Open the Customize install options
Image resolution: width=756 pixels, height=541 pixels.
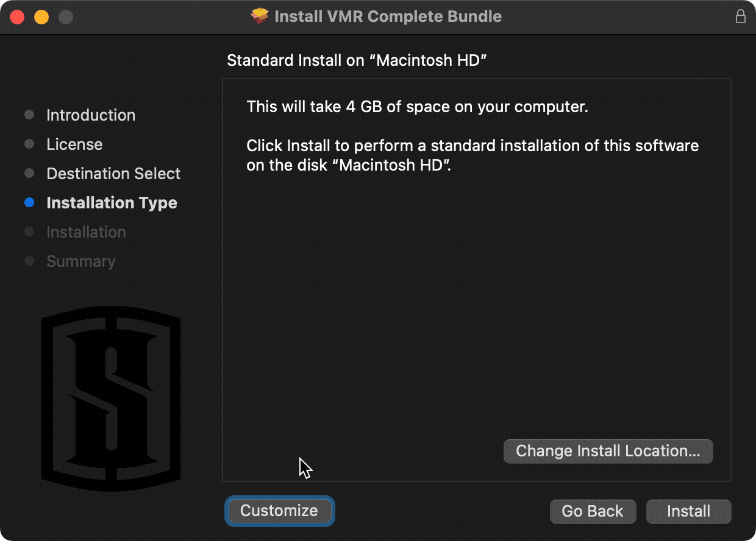point(279,511)
